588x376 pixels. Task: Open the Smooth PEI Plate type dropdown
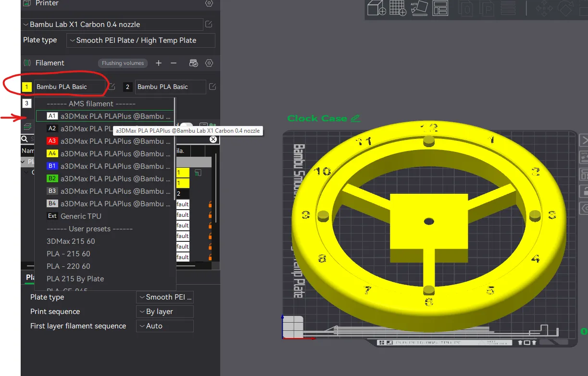click(140, 40)
